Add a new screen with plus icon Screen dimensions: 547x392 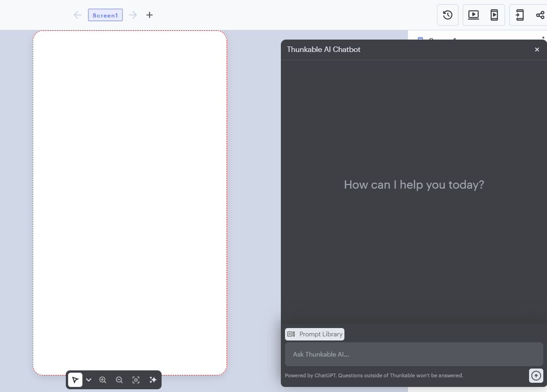pos(149,15)
